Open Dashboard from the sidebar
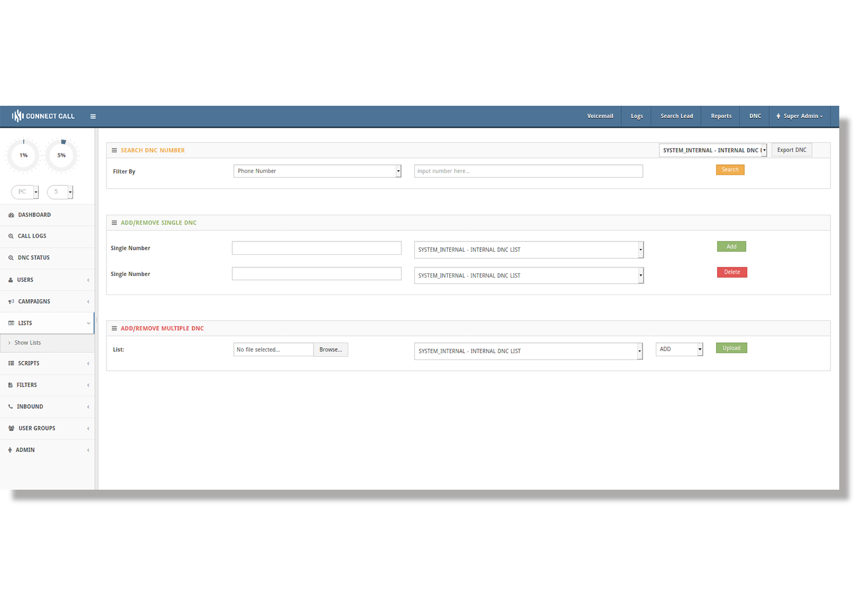 (x=34, y=215)
